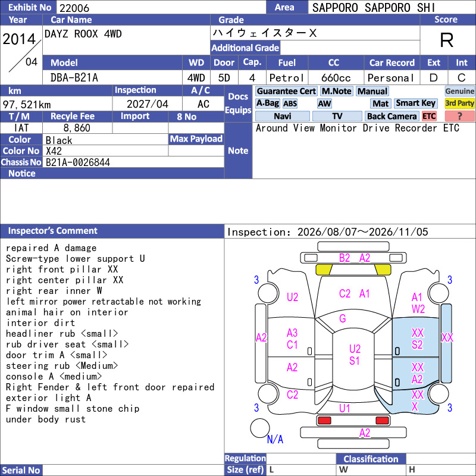Screen dimensions: 476x476
Task: Select the right red taillight on diagram
Action: click(382, 421)
